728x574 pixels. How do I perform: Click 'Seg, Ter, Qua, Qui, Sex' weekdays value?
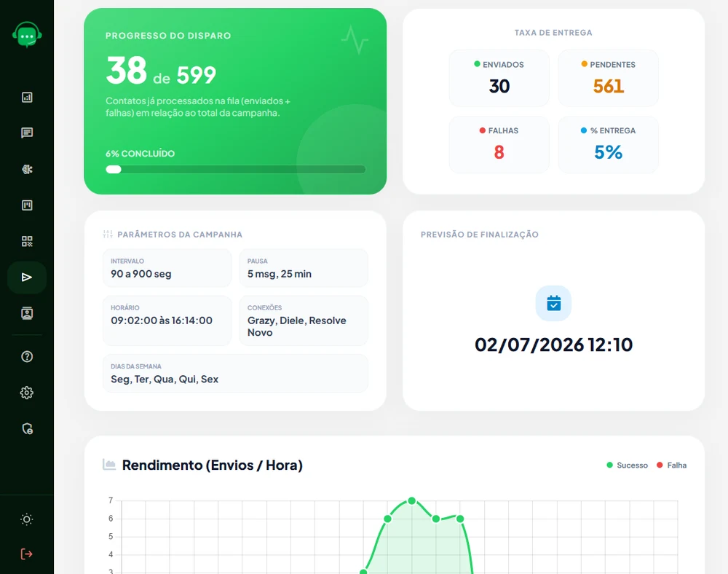coord(165,379)
